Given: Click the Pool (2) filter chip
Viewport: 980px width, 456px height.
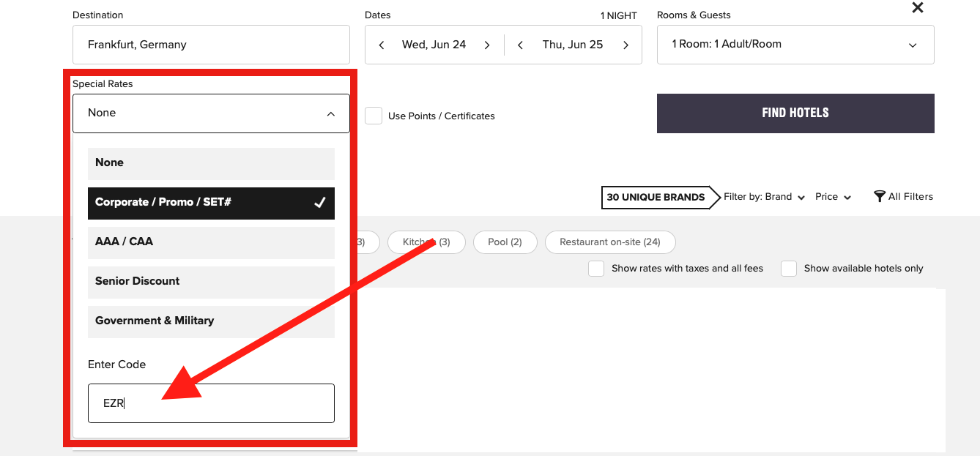Looking at the screenshot, I should (x=505, y=242).
